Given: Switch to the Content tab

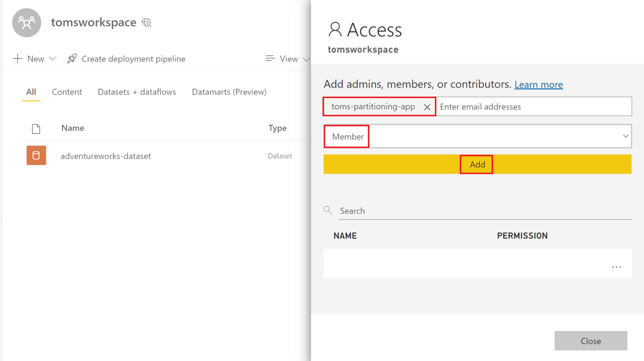Looking at the screenshot, I should [x=67, y=92].
